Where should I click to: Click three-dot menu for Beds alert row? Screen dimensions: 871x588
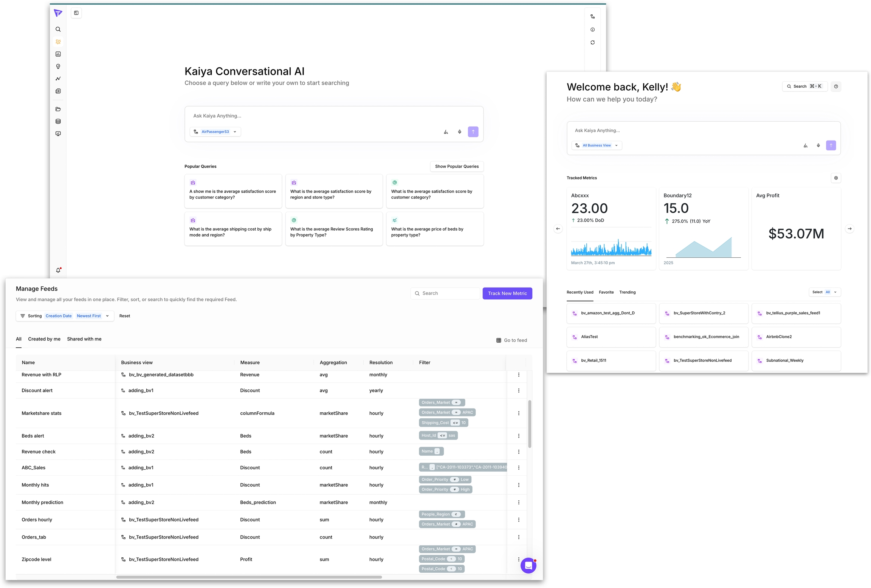518,436
